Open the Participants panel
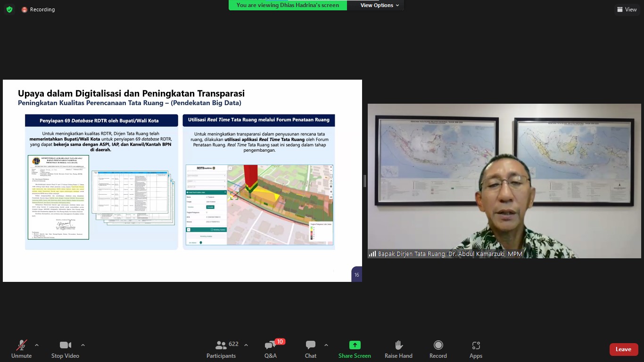Image resolution: width=644 pixels, height=362 pixels. pyautogui.click(x=221, y=349)
